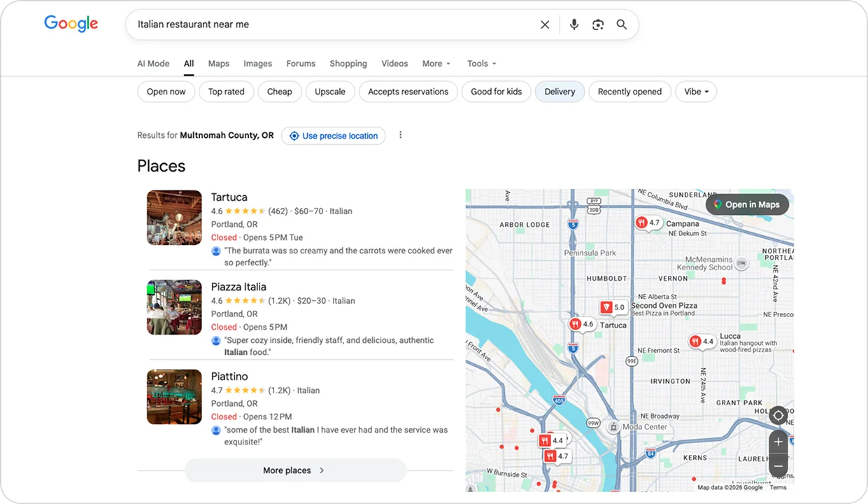Click the magnifying glass search icon

click(622, 24)
